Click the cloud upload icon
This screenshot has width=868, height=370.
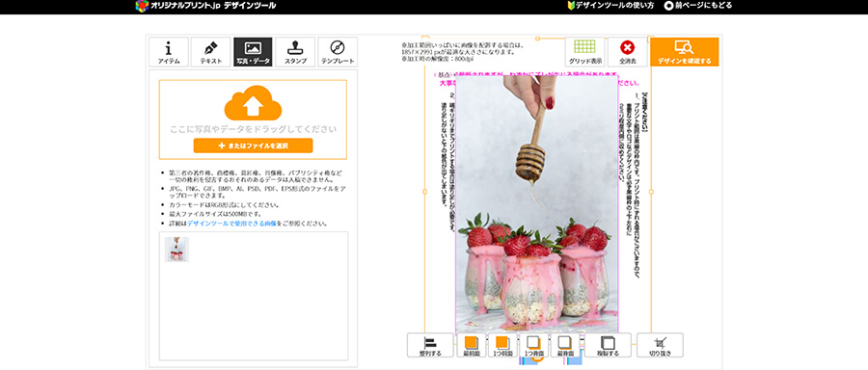coord(253,103)
